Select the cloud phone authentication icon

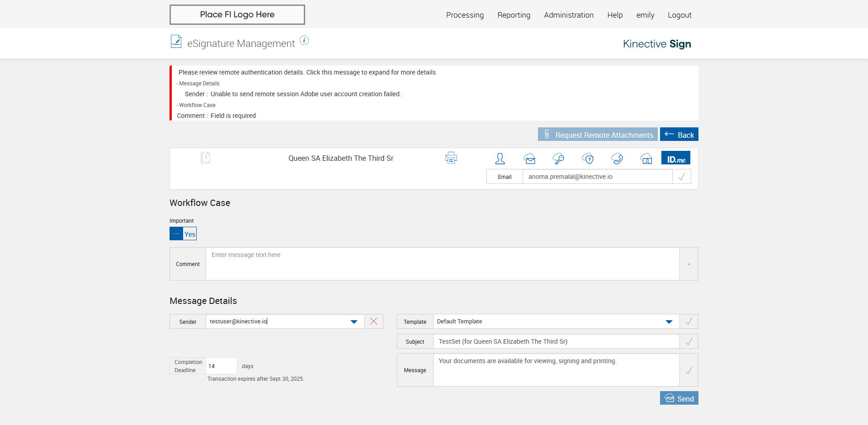tap(617, 159)
